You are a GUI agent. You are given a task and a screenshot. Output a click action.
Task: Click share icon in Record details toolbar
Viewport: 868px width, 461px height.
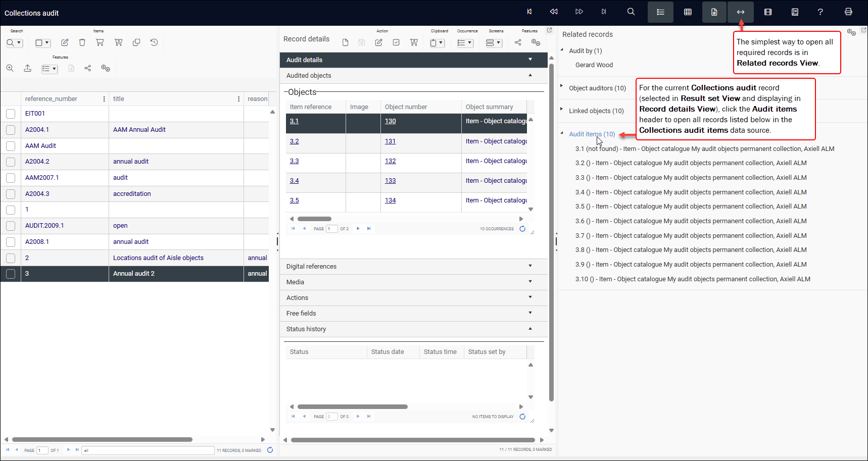point(518,42)
